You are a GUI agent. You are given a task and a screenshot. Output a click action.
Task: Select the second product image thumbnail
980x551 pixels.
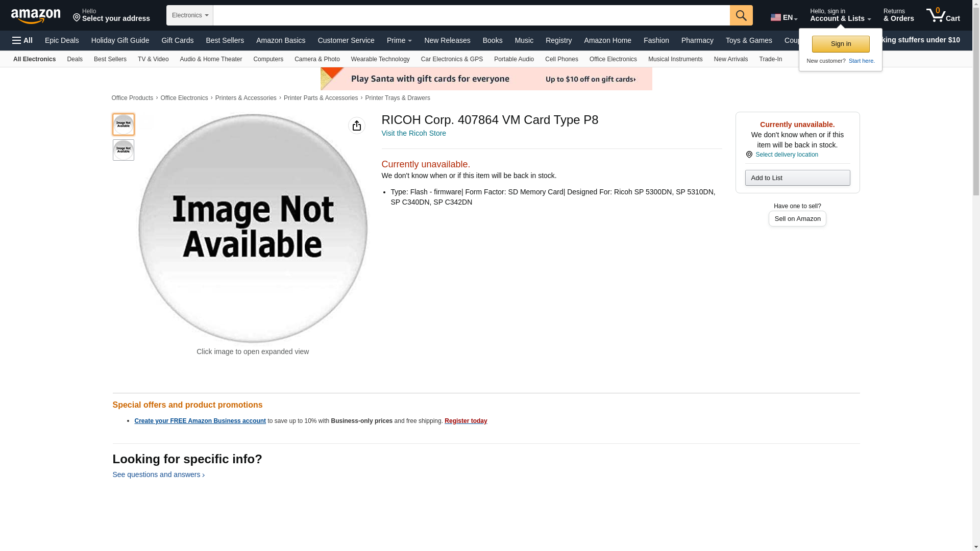[x=123, y=150]
